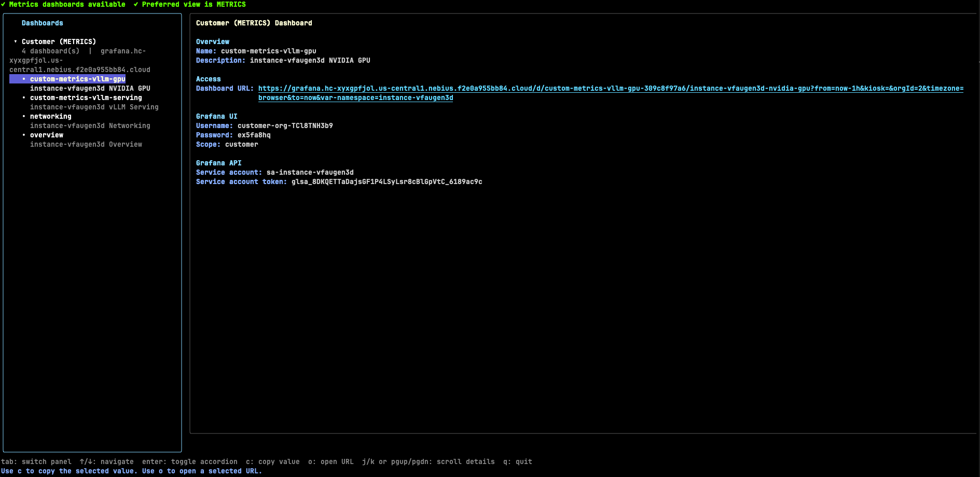This screenshot has height=477, width=980.
Task: Select the networking dashboard entry
Action: tap(50, 116)
